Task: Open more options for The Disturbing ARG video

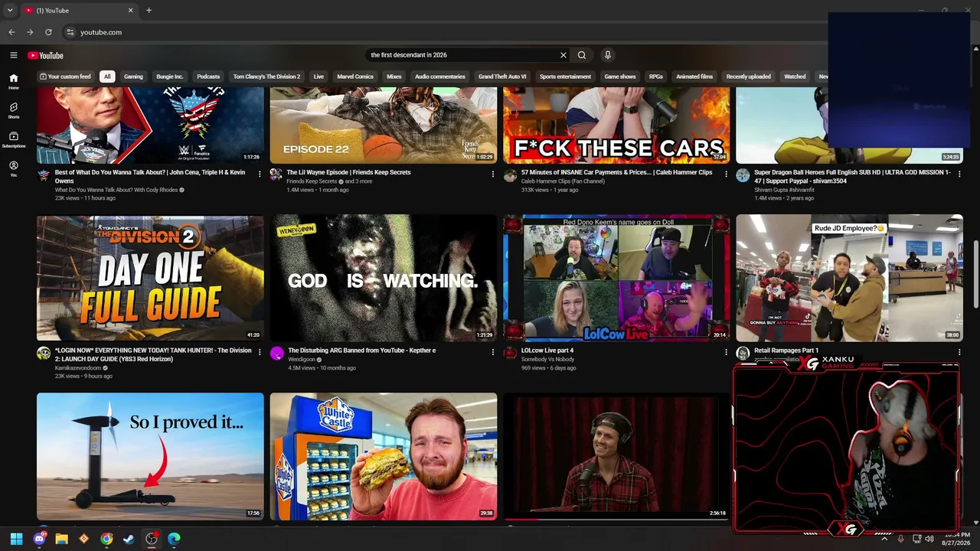Action: pos(492,352)
